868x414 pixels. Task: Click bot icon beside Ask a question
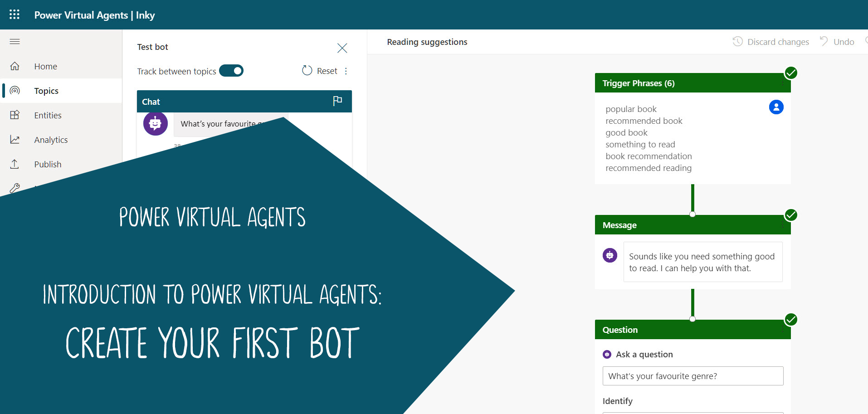(607, 355)
